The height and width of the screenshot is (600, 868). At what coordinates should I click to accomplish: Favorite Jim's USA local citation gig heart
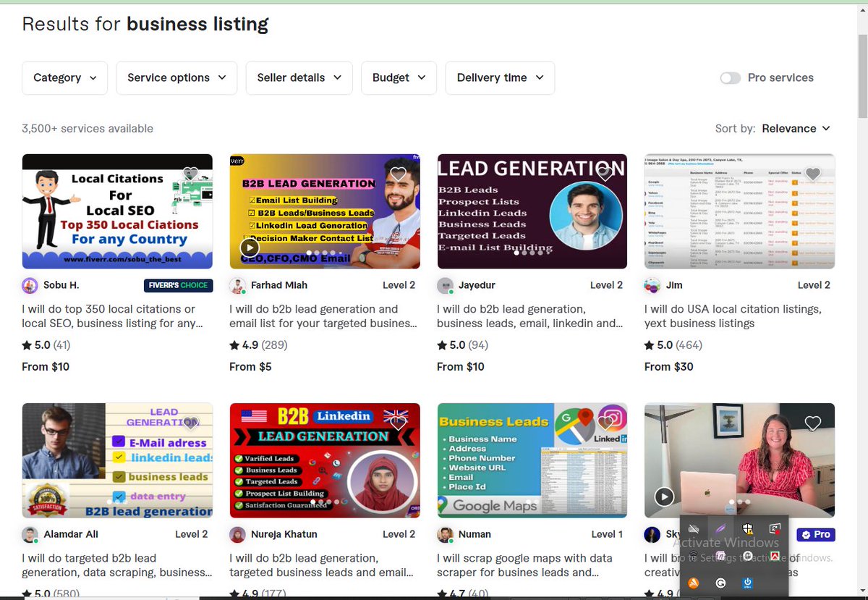coord(813,174)
